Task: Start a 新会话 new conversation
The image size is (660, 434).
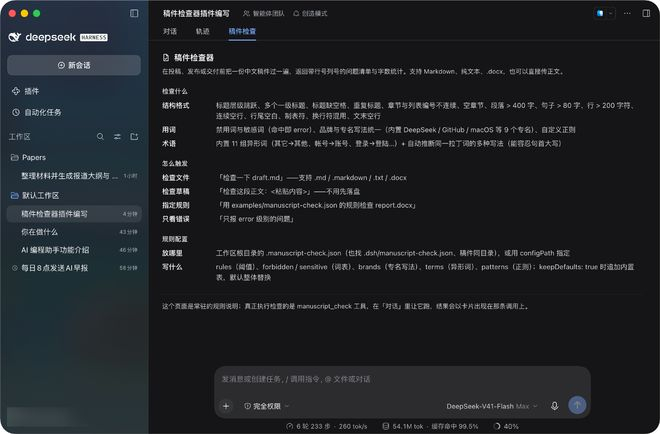Action: [74, 65]
